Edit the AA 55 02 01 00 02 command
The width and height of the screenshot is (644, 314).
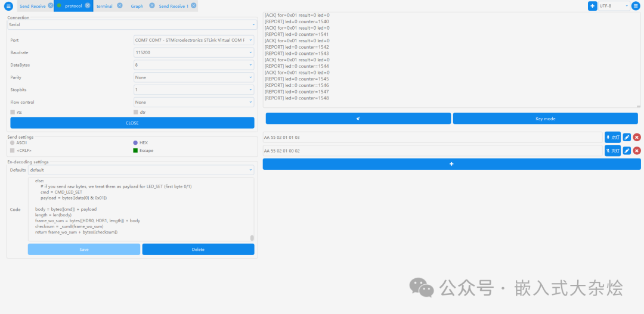627,151
